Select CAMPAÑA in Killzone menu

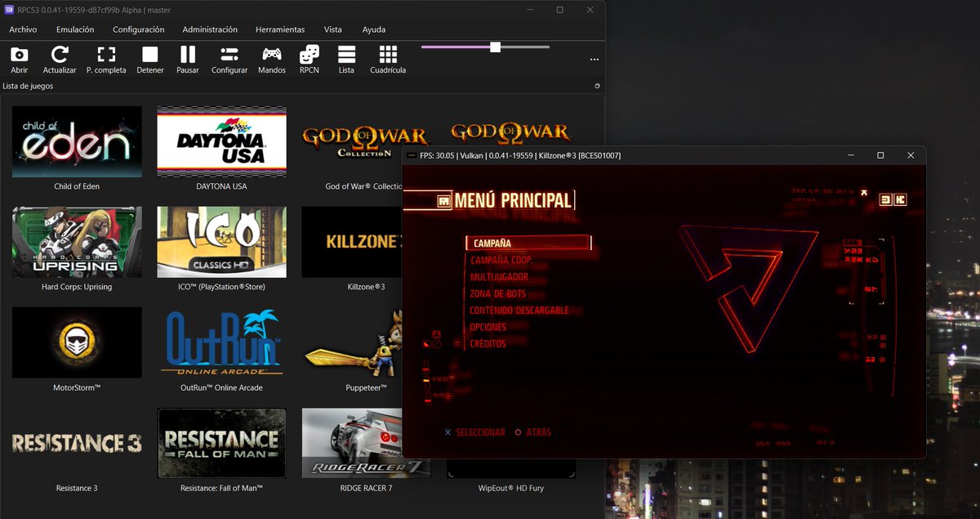(528, 244)
